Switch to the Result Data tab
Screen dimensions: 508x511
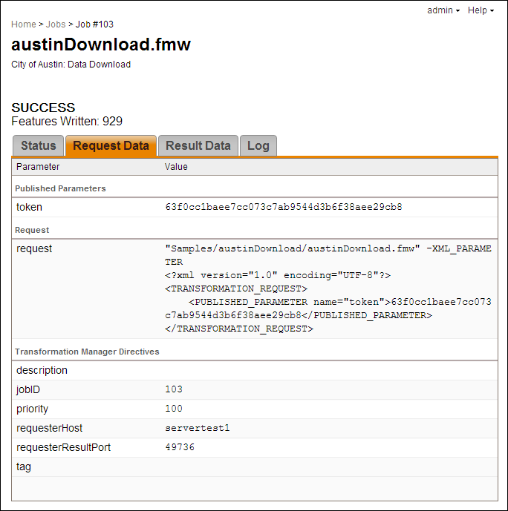[x=198, y=146]
